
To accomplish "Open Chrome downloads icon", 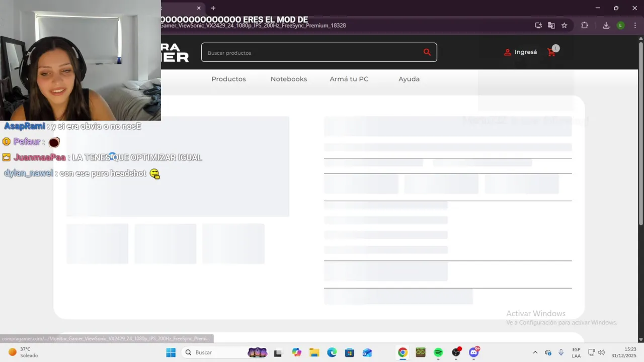I will (606, 25).
